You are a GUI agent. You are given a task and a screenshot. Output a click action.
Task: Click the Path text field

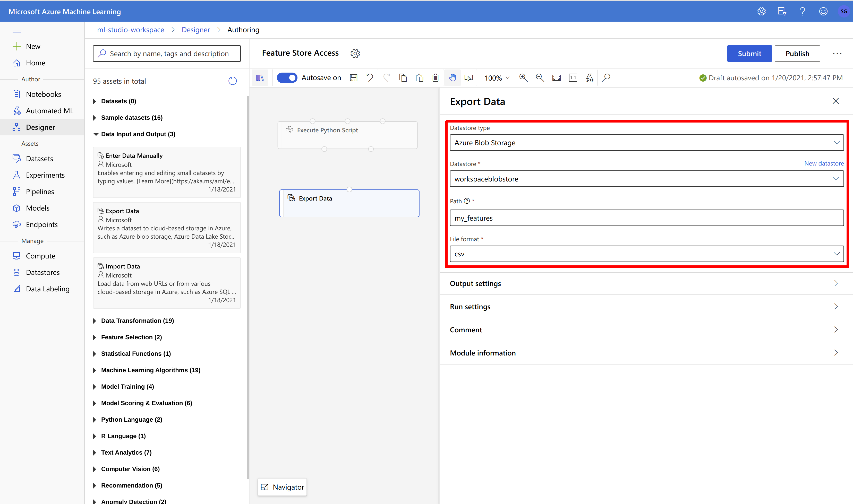point(646,218)
